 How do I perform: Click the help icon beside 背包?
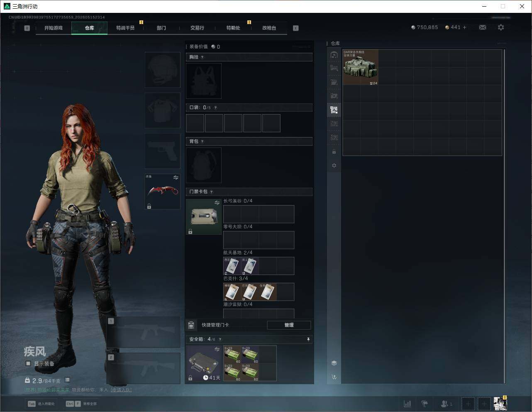202,142
